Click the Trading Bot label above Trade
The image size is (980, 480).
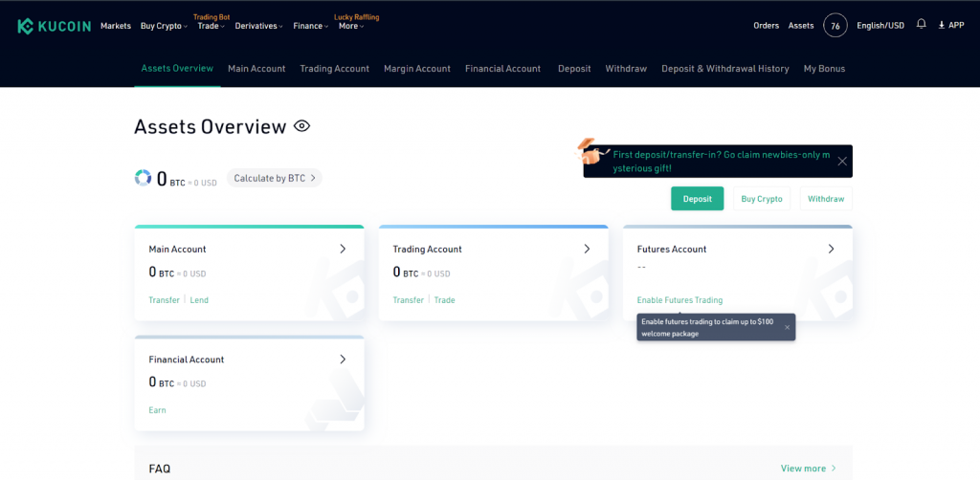[x=212, y=17]
